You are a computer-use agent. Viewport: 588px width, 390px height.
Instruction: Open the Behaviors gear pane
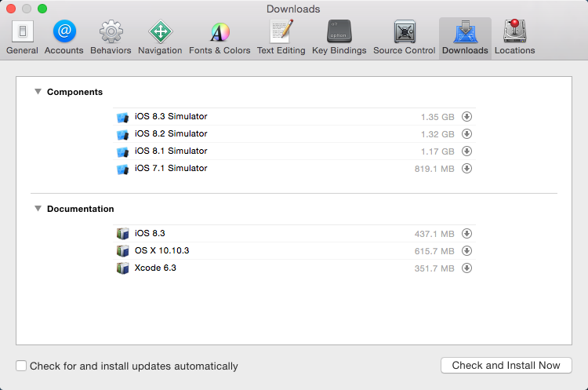click(111, 38)
